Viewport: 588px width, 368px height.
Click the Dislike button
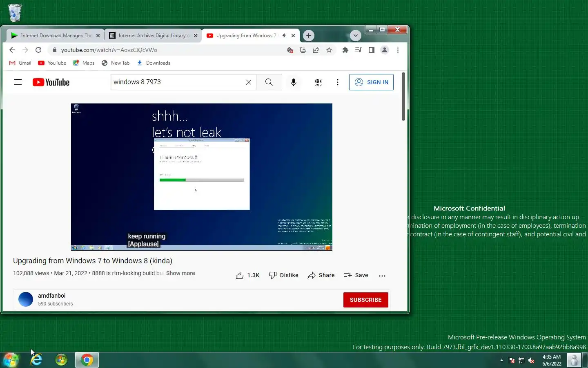[283, 275]
